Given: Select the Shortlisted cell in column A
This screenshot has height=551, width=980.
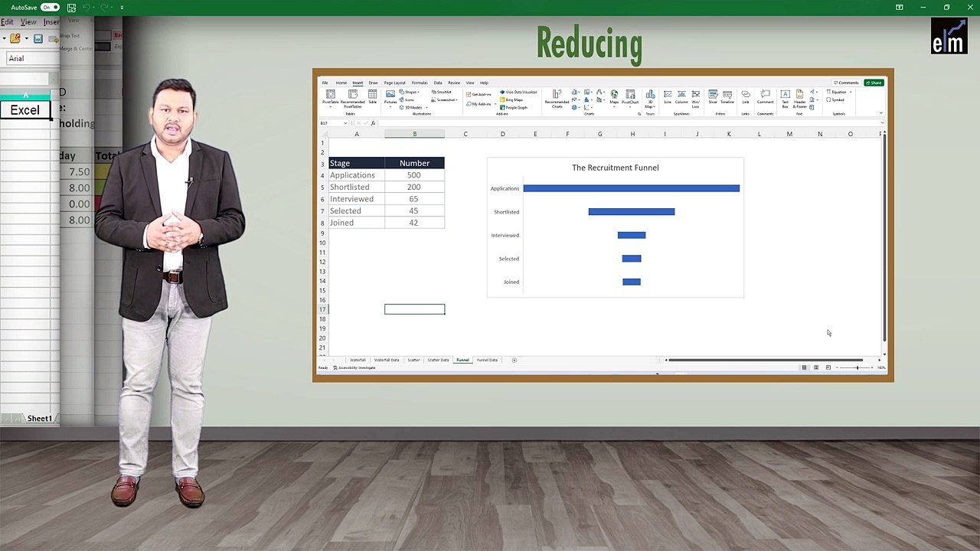Looking at the screenshot, I should pyautogui.click(x=356, y=187).
